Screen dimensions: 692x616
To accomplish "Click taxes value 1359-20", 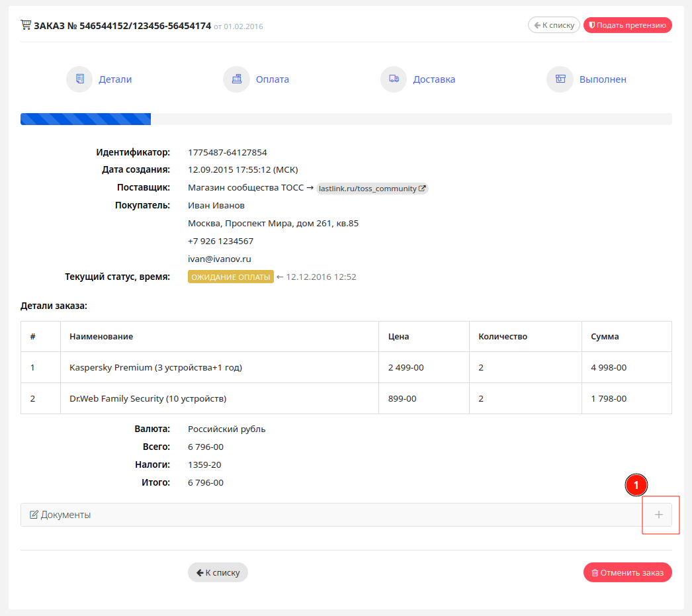I will (x=204, y=464).
